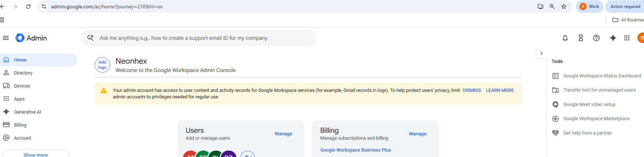Bookmark this page with the star icon
Image resolution: width=644 pixels, height=157 pixels.
tap(564, 7)
